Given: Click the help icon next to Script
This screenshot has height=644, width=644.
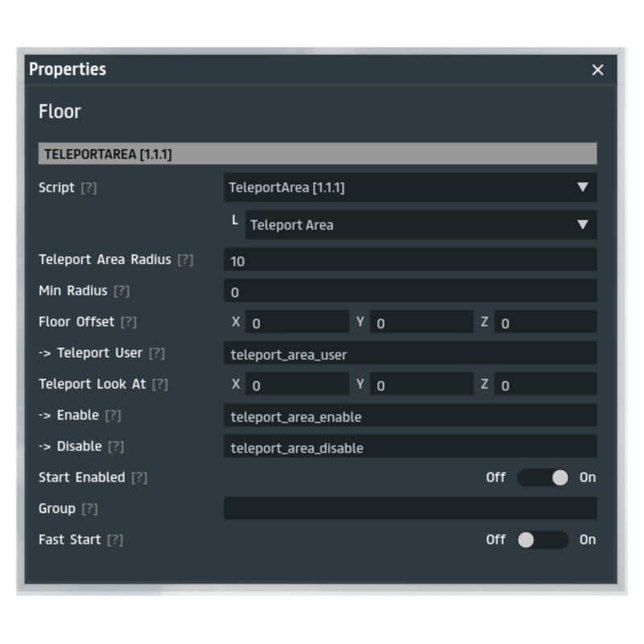Looking at the screenshot, I should coord(89,188).
